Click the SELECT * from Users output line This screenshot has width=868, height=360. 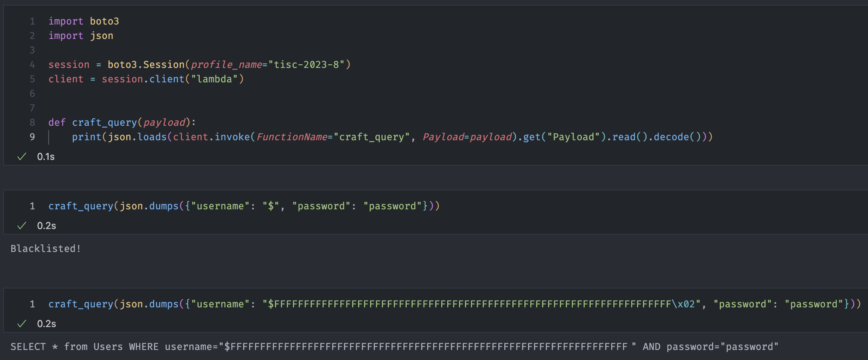tap(395, 347)
